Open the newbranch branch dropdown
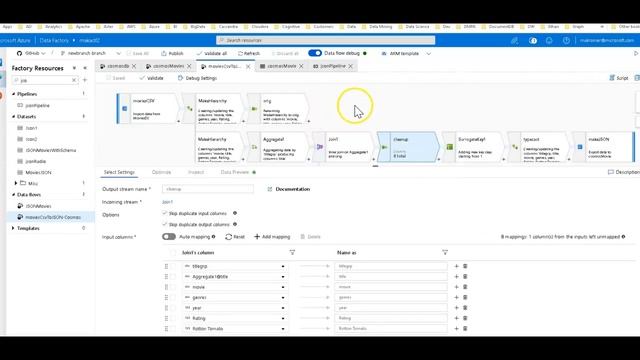Image resolution: width=640 pixels, height=360 pixels. (90, 53)
